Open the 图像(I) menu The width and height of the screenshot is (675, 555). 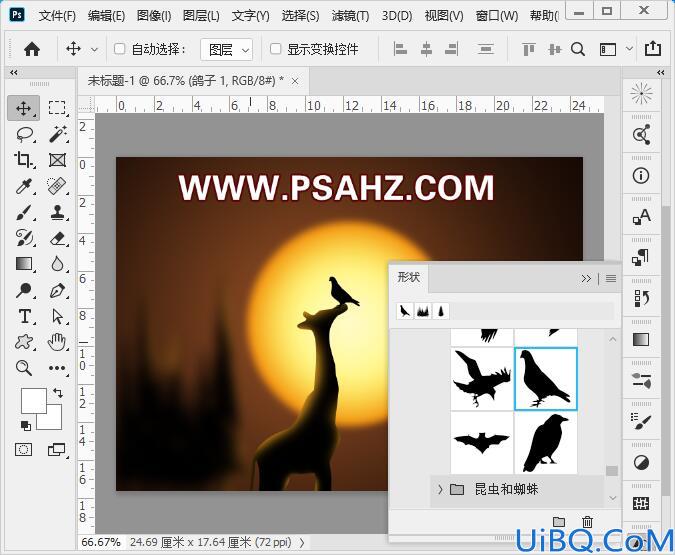click(154, 16)
